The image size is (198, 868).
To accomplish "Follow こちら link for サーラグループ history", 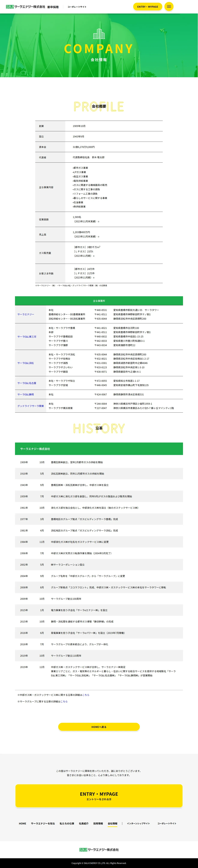I will 64,702.
